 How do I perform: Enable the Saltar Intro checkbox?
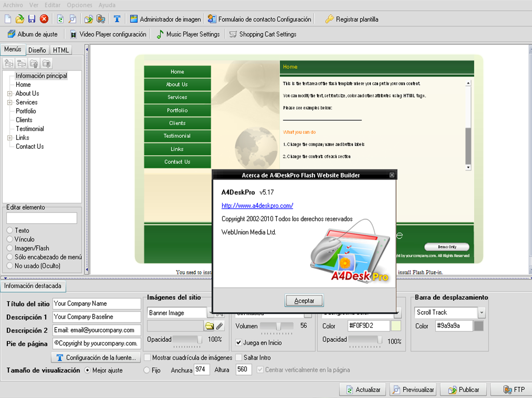pyautogui.click(x=239, y=357)
